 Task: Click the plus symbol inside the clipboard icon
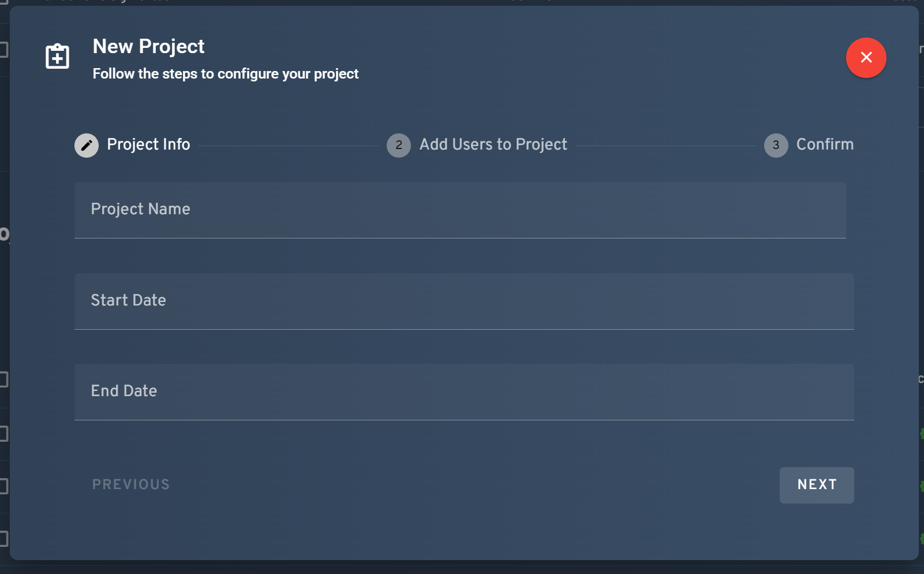(x=57, y=57)
